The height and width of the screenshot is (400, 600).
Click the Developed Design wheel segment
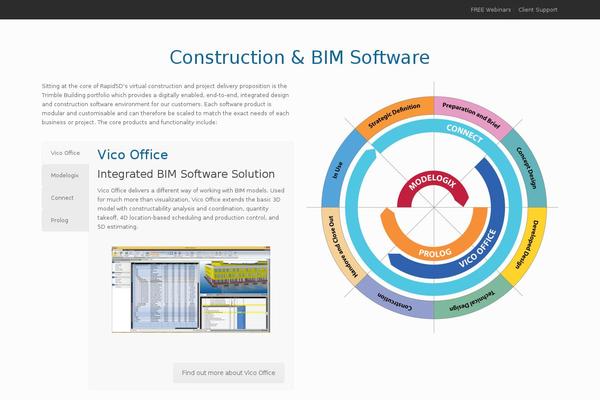point(527,246)
